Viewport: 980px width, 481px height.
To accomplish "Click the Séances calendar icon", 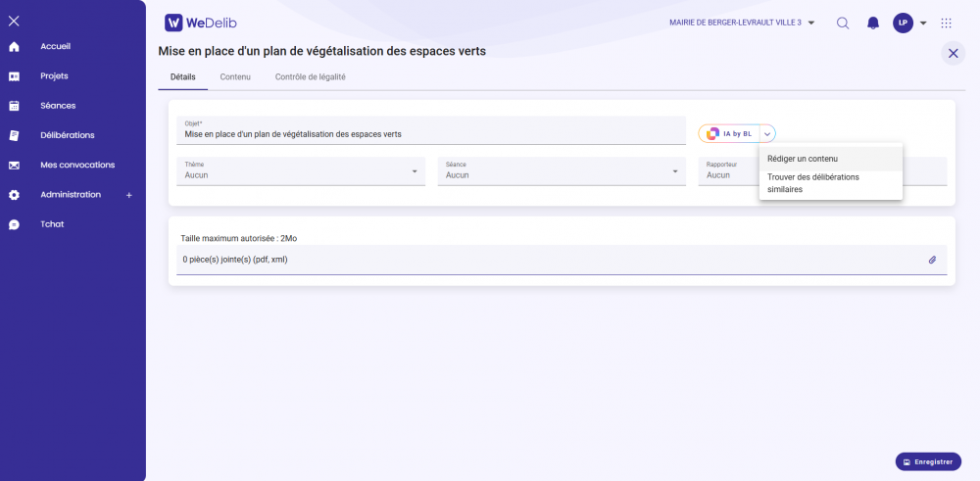I will pos(14,106).
